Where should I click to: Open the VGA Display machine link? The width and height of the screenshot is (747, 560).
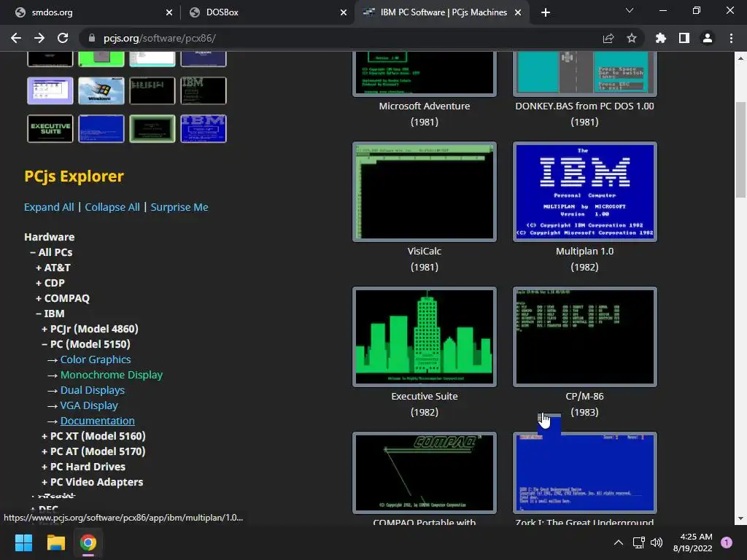89,405
